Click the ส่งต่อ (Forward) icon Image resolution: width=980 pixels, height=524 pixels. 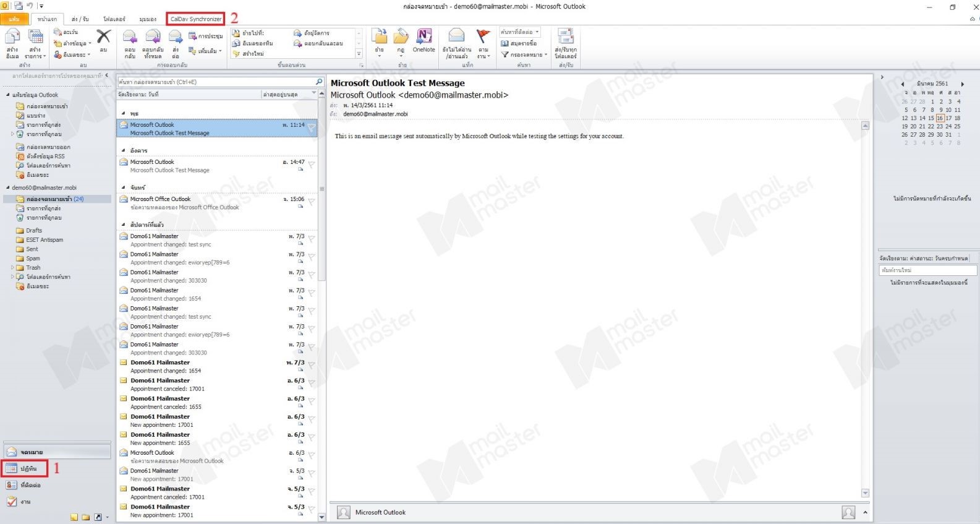click(x=175, y=37)
